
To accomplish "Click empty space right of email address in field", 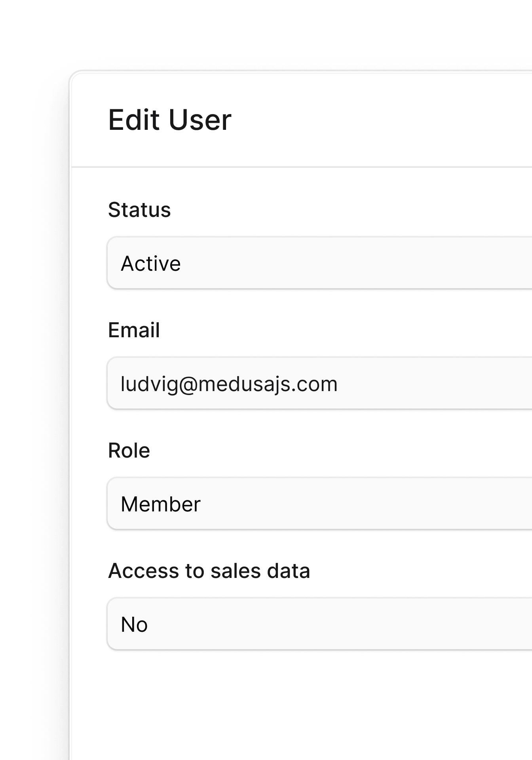I will (435, 384).
